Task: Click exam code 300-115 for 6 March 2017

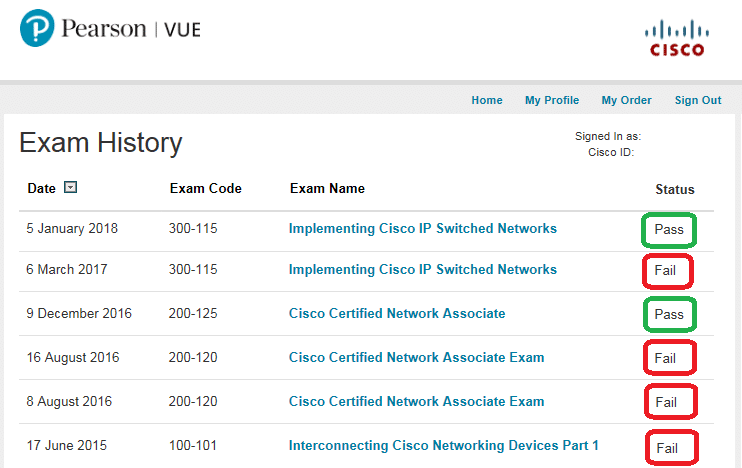Action: pyautogui.click(x=193, y=270)
